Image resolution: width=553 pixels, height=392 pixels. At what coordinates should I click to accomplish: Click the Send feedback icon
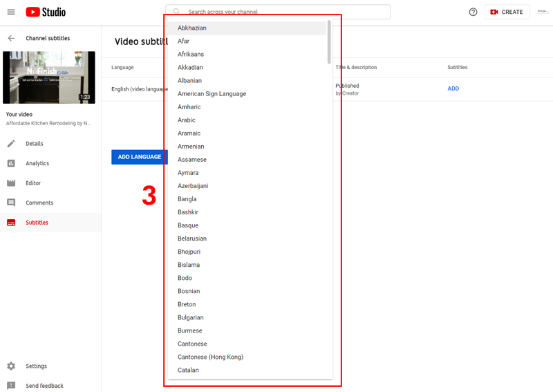tap(11, 386)
